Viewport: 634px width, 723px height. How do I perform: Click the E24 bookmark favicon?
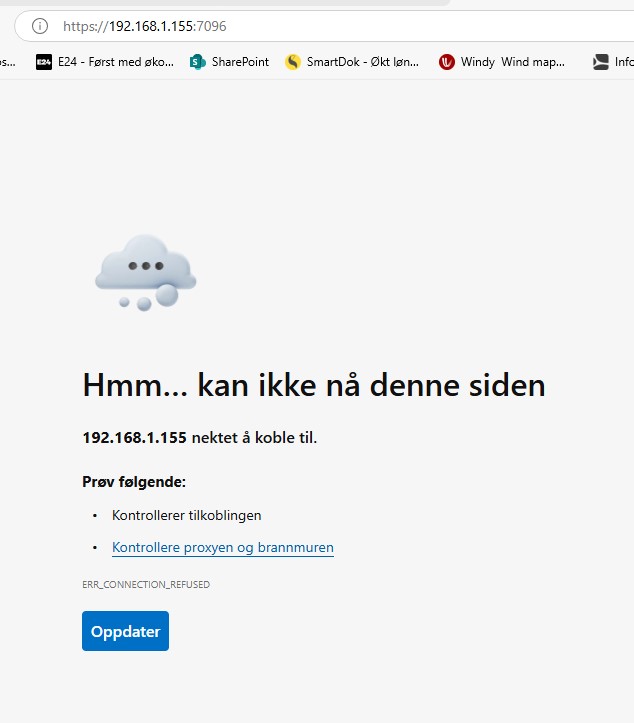point(43,62)
